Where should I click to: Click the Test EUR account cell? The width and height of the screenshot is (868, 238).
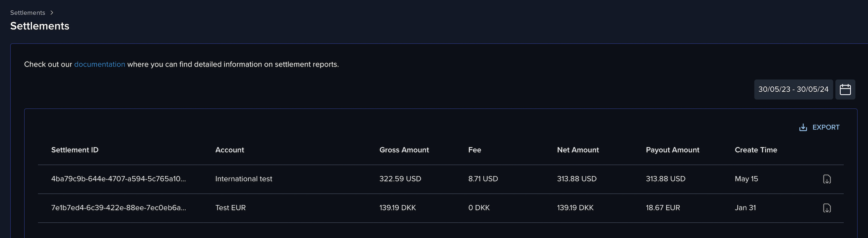click(x=230, y=208)
